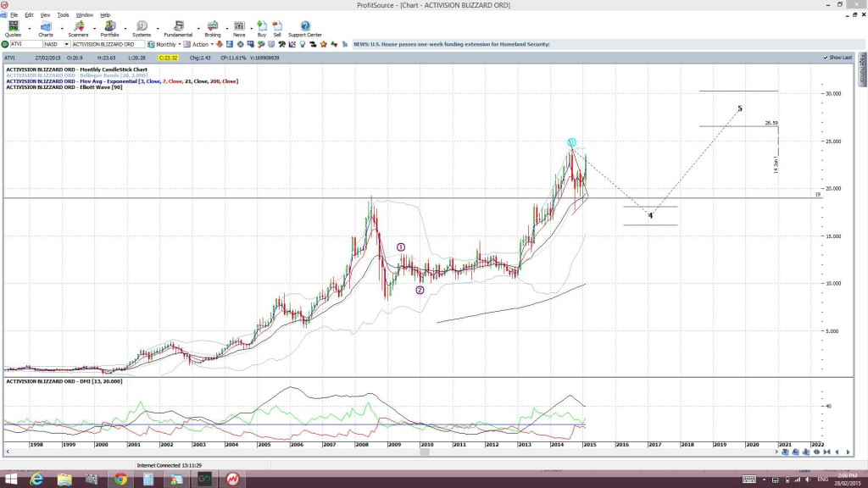Screen dimensions: 868x488
Task: Open the Fundamental data view
Action: [178, 29]
